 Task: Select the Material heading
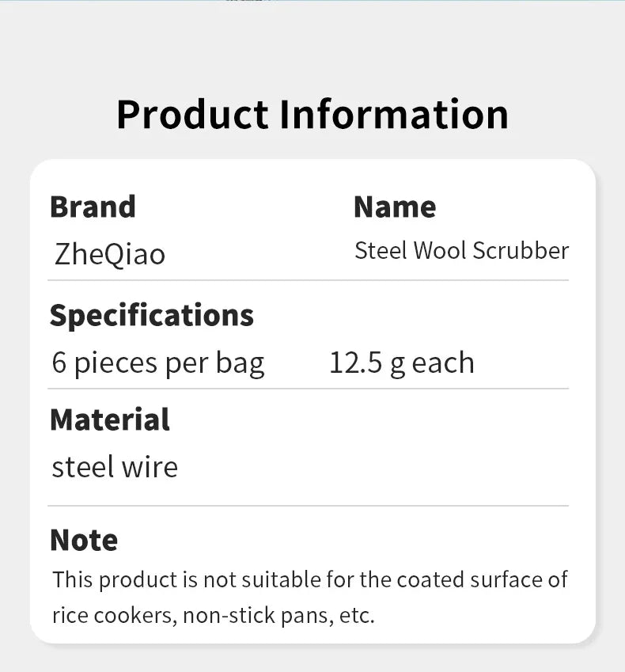coord(110,420)
